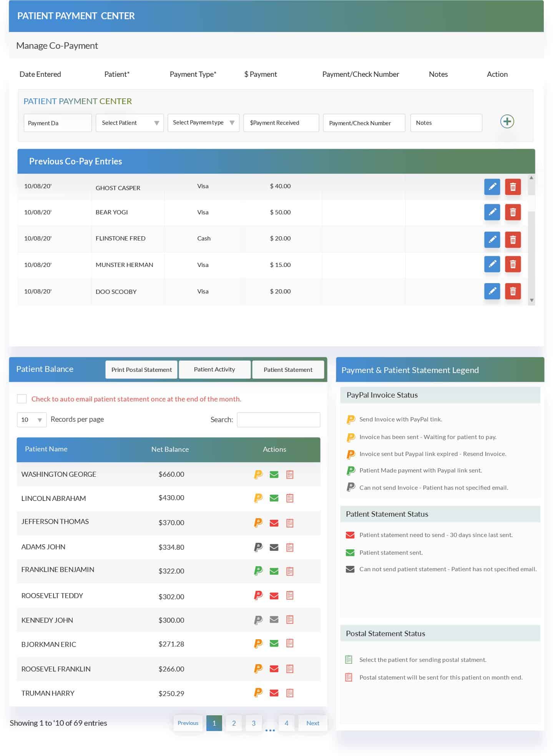Image resolution: width=553 pixels, height=756 pixels.
Task: Open the records per page dropdown
Action: tap(32, 419)
